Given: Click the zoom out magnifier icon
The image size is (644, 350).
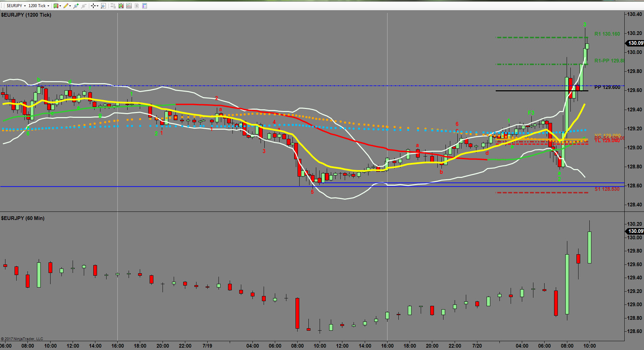Looking at the screenshot, I should click(x=83, y=6).
